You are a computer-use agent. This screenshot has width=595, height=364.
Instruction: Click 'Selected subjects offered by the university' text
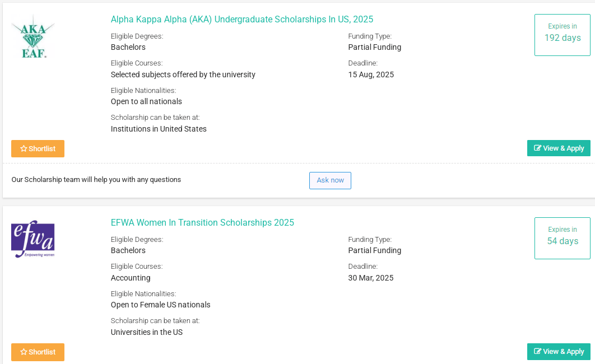coord(183,74)
